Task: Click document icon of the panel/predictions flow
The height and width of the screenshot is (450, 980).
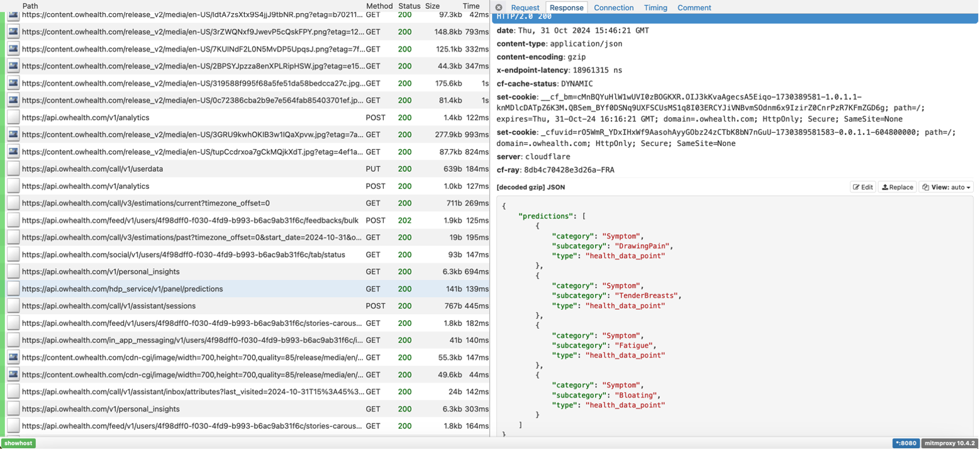Action: [x=13, y=289]
